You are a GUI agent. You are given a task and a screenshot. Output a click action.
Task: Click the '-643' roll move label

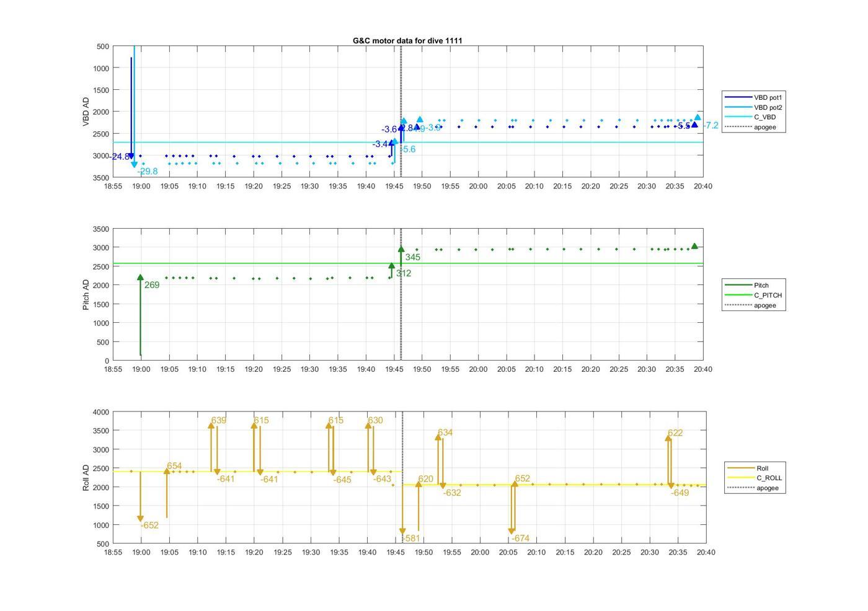pyautogui.click(x=382, y=479)
